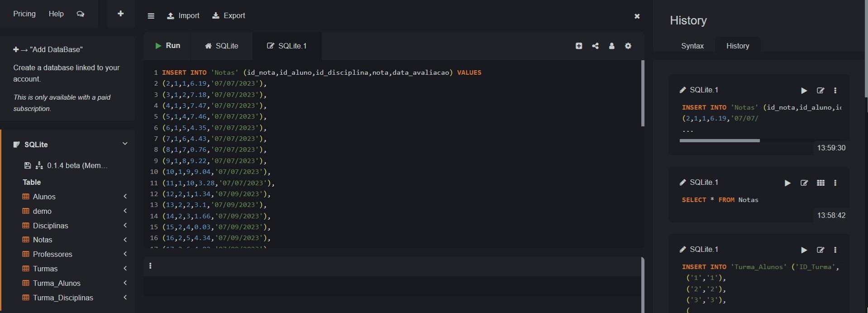Click the 13:59:30 timestamp
The width and height of the screenshot is (868, 313).
831,148
